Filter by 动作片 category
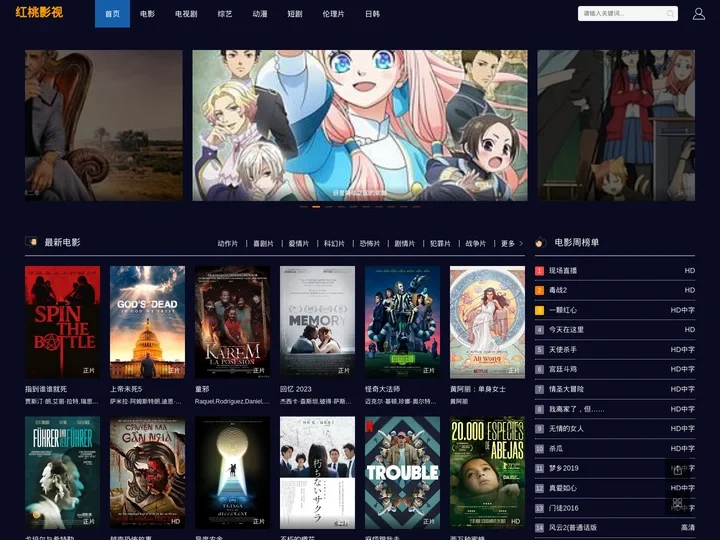The width and height of the screenshot is (720, 540). pyautogui.click(x=228, y=243)
